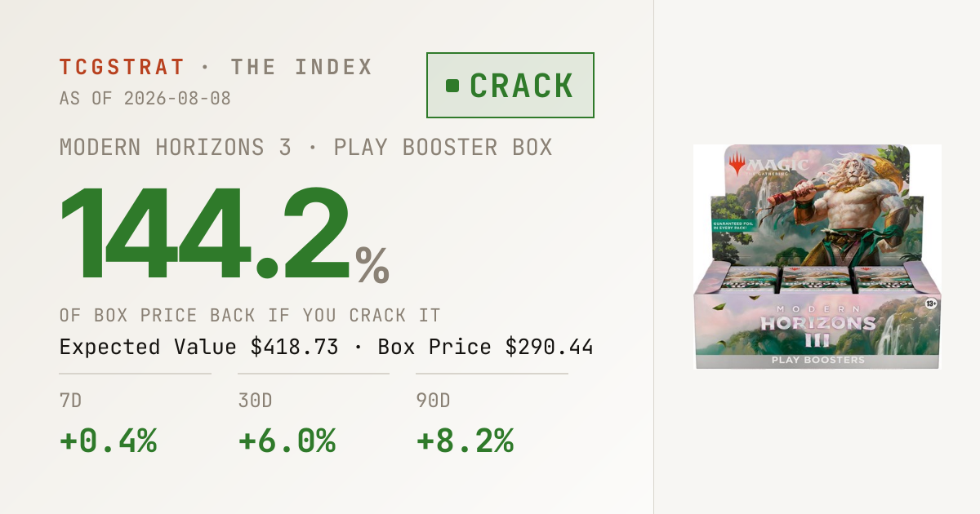Screen dimensions: 980x514
Task: Click the PLAY BOOSTERS label on the box
Action: click(819, 360)
